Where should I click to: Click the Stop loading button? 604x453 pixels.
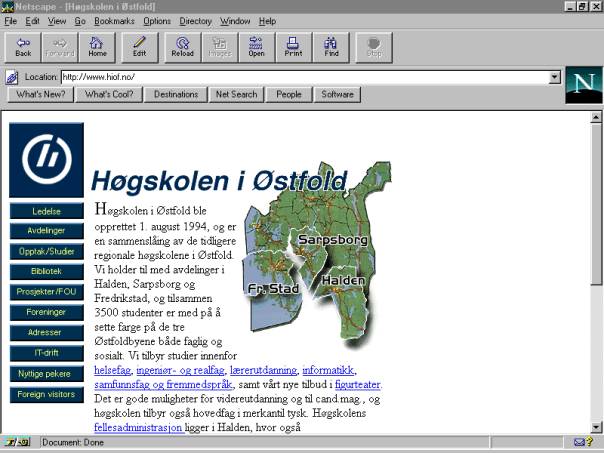pos(374,47)
